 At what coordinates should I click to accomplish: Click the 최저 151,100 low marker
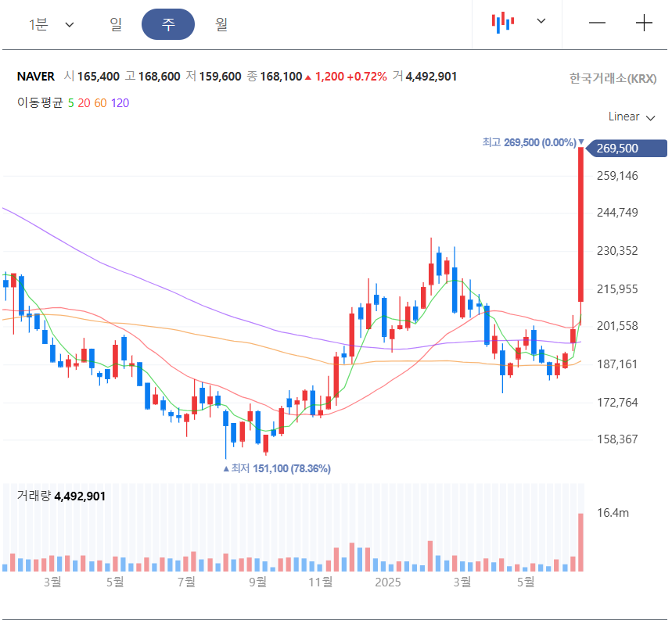click(277, 468)
